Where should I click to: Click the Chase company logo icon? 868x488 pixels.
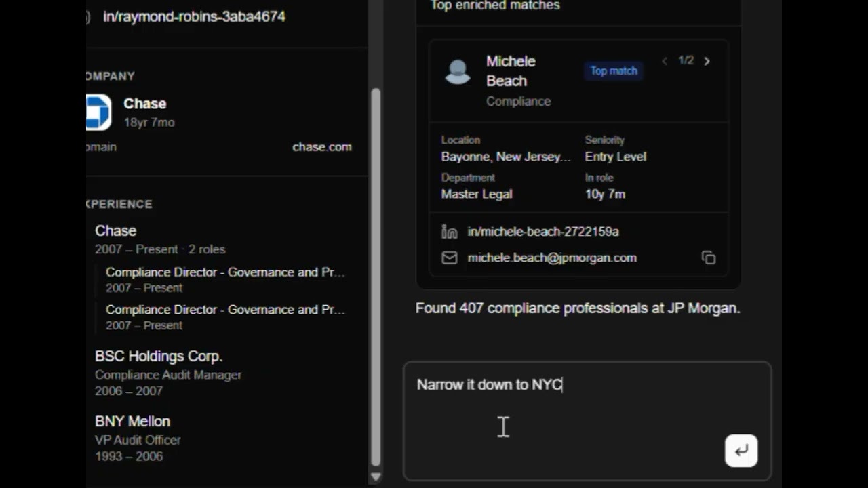(x=98, y=113)
